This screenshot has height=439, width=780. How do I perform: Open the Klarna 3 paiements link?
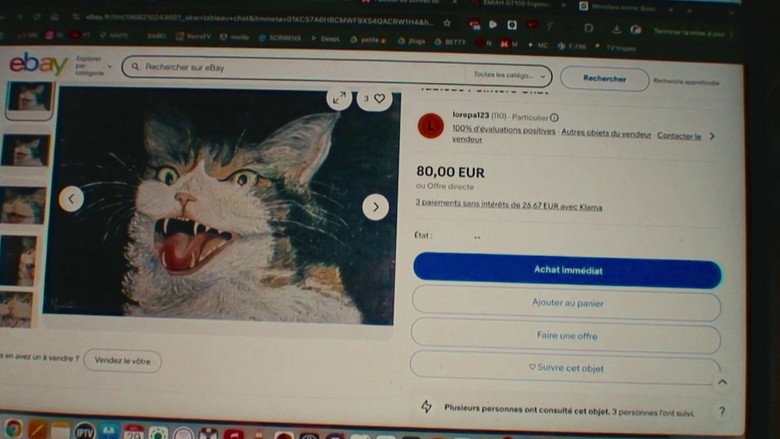click(508, 205)
